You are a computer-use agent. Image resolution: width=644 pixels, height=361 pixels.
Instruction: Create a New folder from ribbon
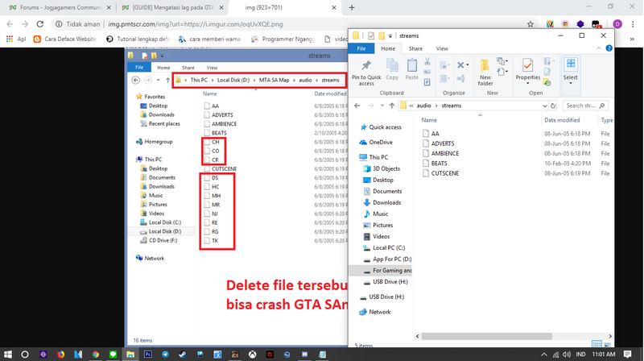485,72
